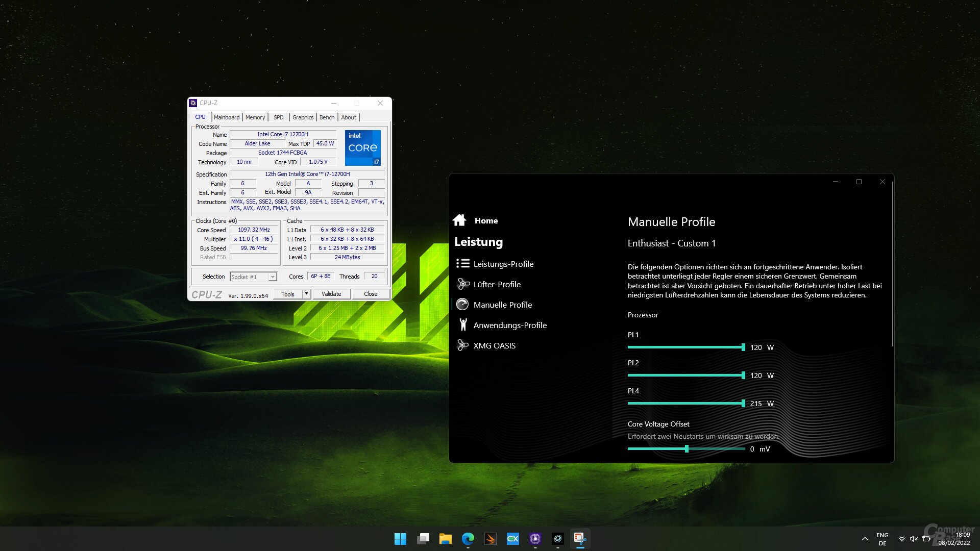Launch Microsoft Edge from the taskbar
The width and height of the screenshot is (980, 551).
pos(468,539)
